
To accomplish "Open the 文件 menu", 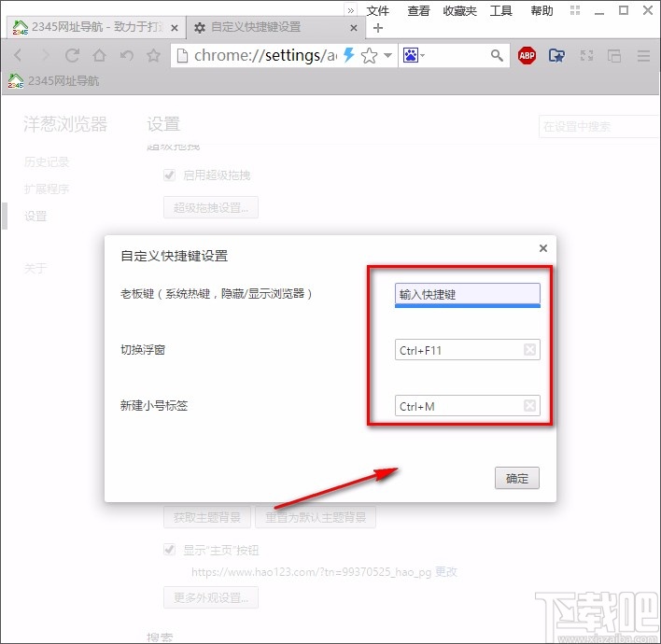I will tap(377, 10).
